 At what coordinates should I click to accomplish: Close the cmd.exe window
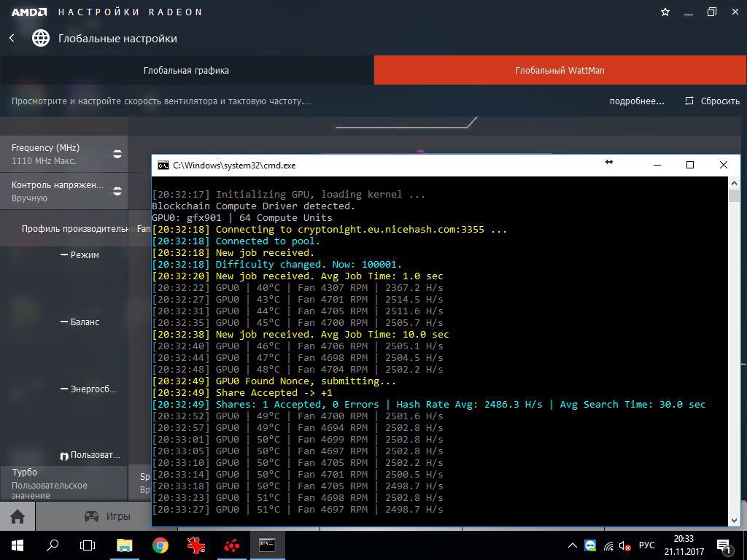point(723,165)
